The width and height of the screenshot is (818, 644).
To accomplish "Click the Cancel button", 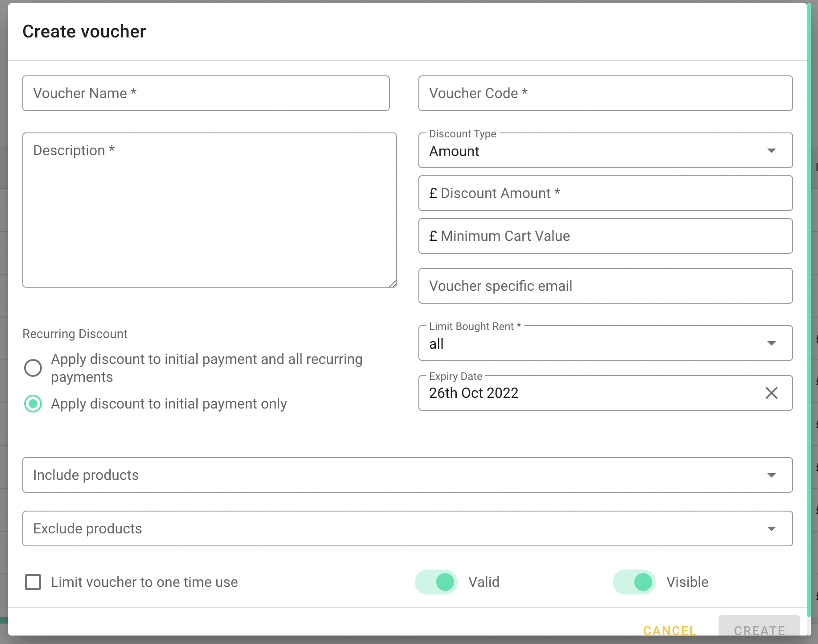I will pyautogui.click(x=669, y=630).
